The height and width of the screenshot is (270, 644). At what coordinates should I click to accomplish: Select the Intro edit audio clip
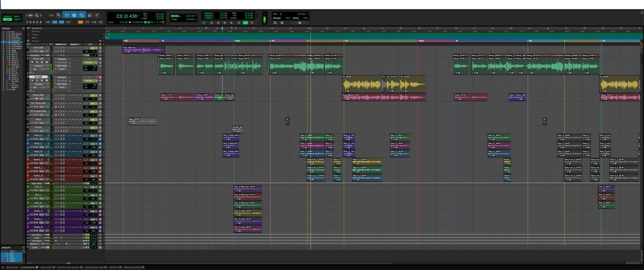(143, 50)
